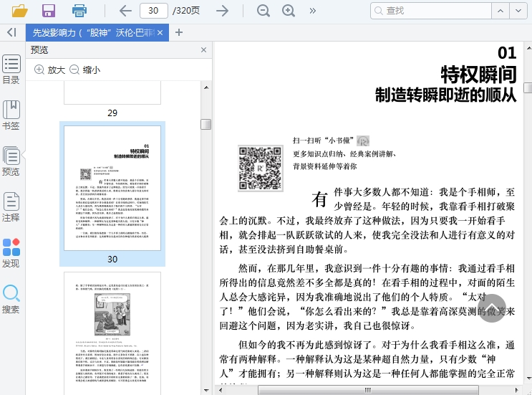Switch to the 先发影响力 document tab
Screen dimensions: 532x395
[93, 32]
